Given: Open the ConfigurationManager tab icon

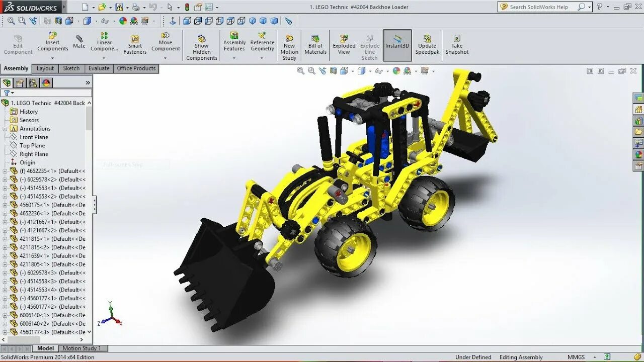Looking at the screenshot, I should (x=33, y=83).
